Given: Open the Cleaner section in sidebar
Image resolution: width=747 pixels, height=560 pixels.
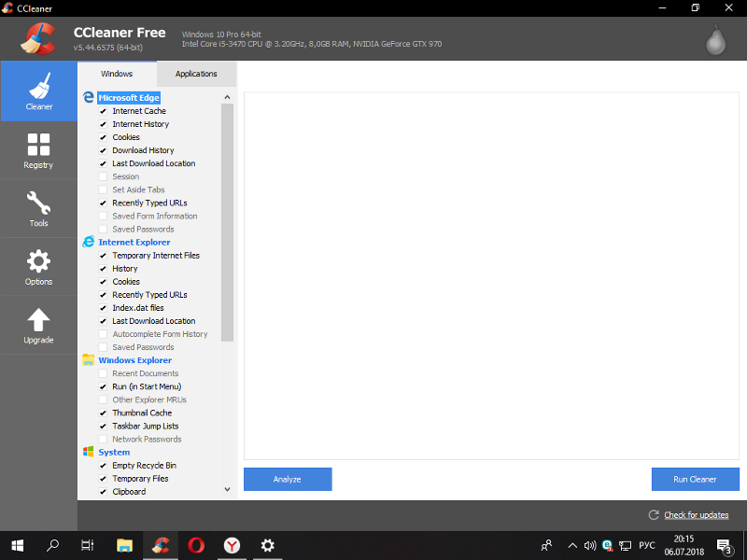Looking at the screenshot, I should click(38, 91).
